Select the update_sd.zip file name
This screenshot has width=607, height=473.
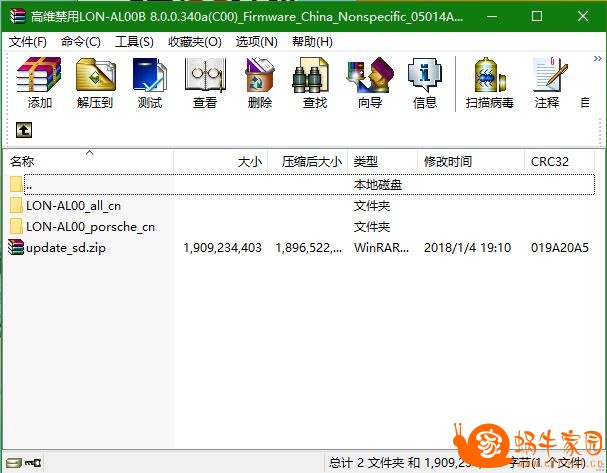66,248
